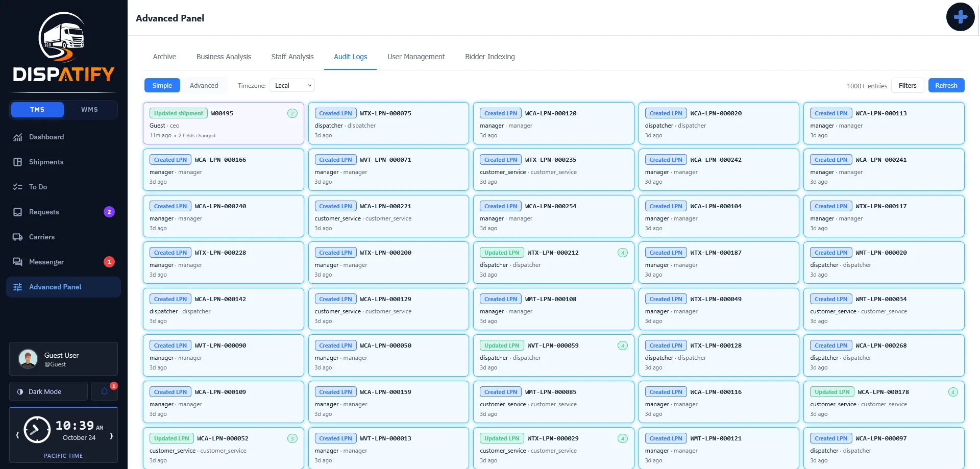Open the WCA-LPN-000052 updated LPN card
This screenshot has width=980, height=469.
[x=224, y=448]
